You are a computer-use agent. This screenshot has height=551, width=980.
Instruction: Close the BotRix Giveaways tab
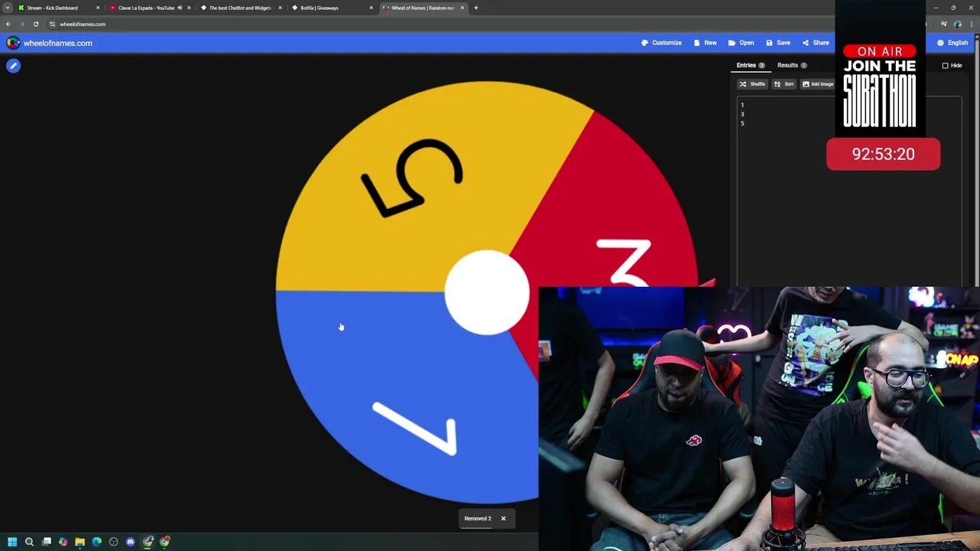(x=371, y=8)
